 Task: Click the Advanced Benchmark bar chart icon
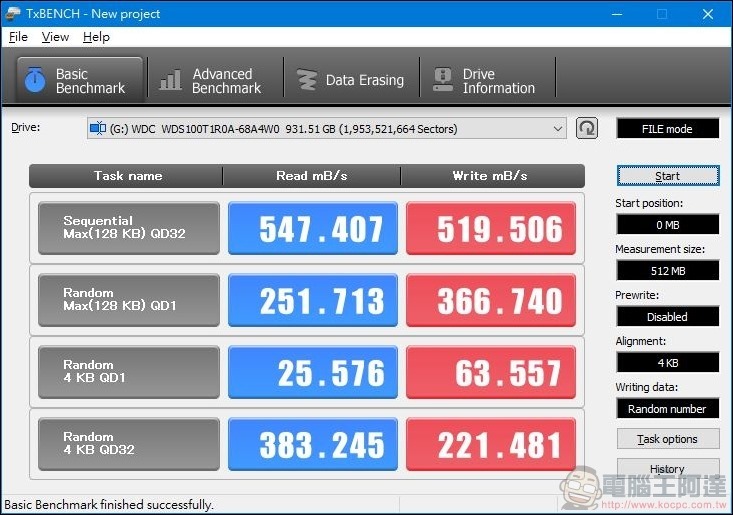point(170,80)
